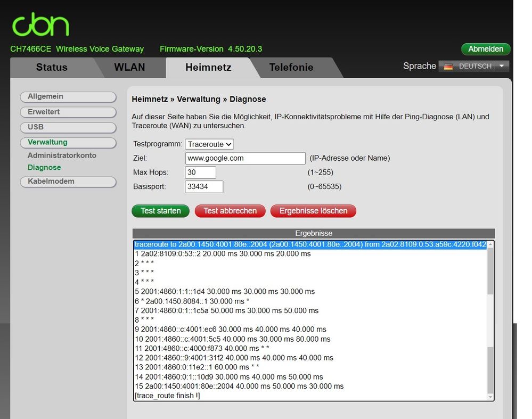Open the Kabelmodem sidebar section
The width and height of the screenshot is (532, 419).
tap(68, 182)
